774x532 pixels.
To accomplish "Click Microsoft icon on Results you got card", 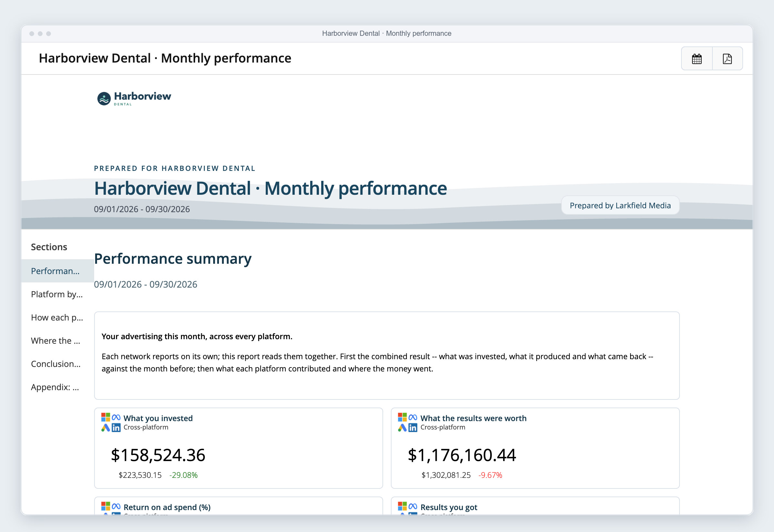I will click(x=402, y=506).
